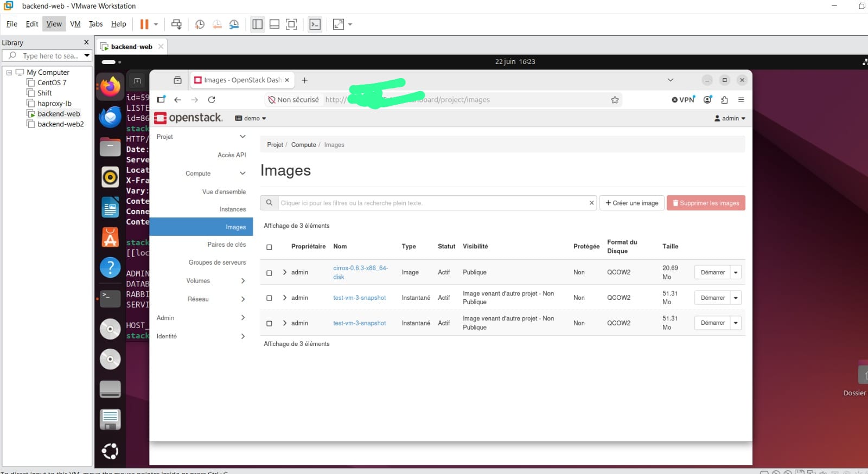868x474 pixels.
Task: Open the Help question mark dock icon
Action: [110, 267]
